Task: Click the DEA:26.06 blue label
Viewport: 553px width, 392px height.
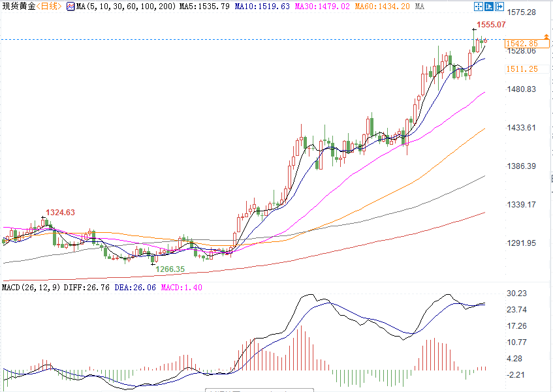Action: pyautogui.click(x=135, y=288)
